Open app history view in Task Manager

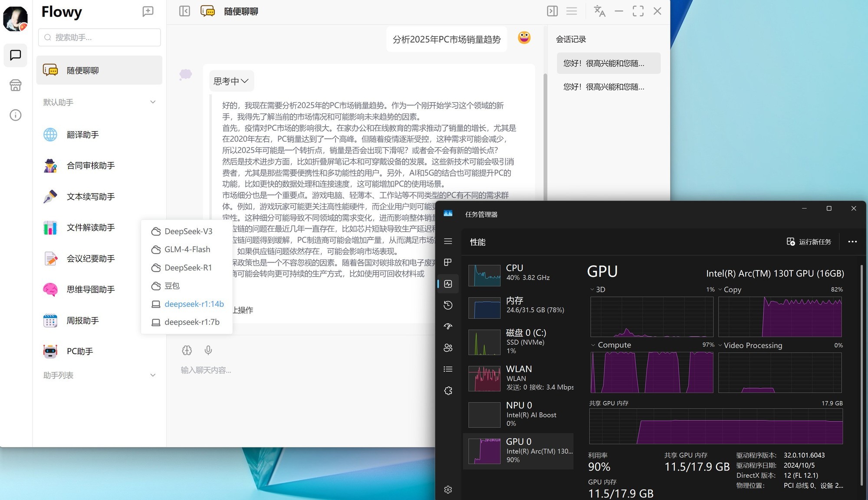(x=448, y=305)
